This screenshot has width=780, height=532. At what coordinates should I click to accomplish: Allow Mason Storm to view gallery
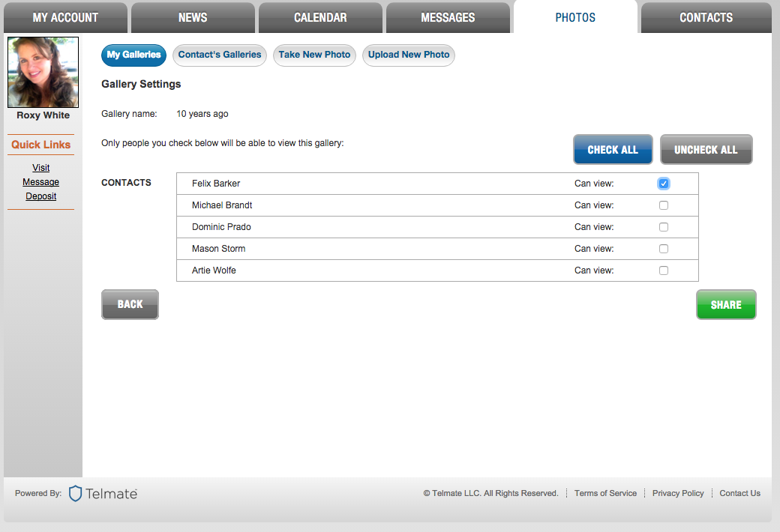click(663, 249)
